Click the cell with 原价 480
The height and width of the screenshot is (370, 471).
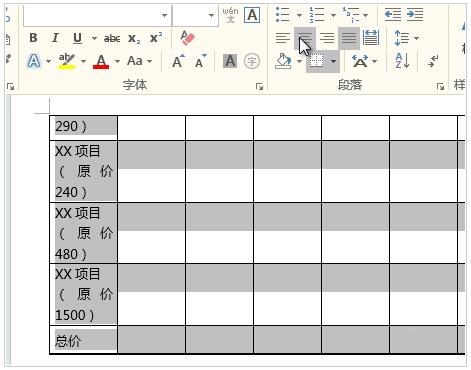83,233
